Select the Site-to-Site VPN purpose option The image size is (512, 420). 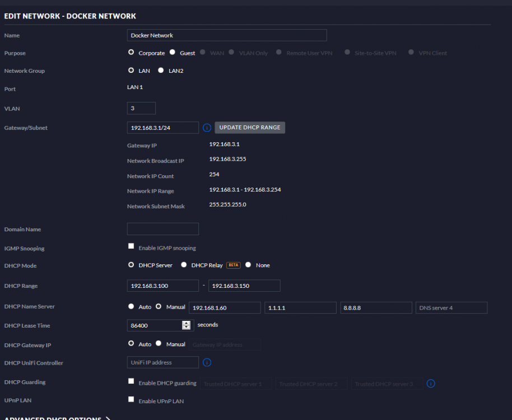click(347, 52)
